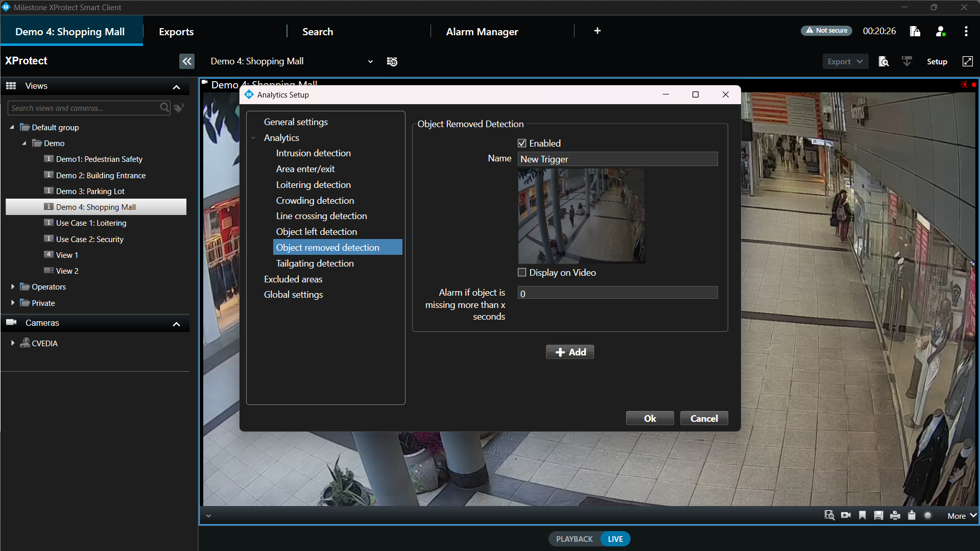980x551 pixels.
Task: Open the Search tab
Action: [x=317, y=32]
